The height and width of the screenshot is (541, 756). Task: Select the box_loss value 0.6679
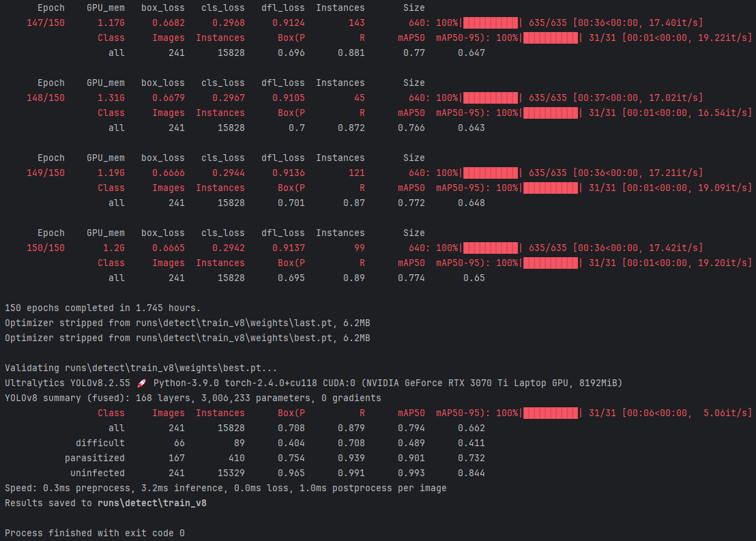[169, 98]
